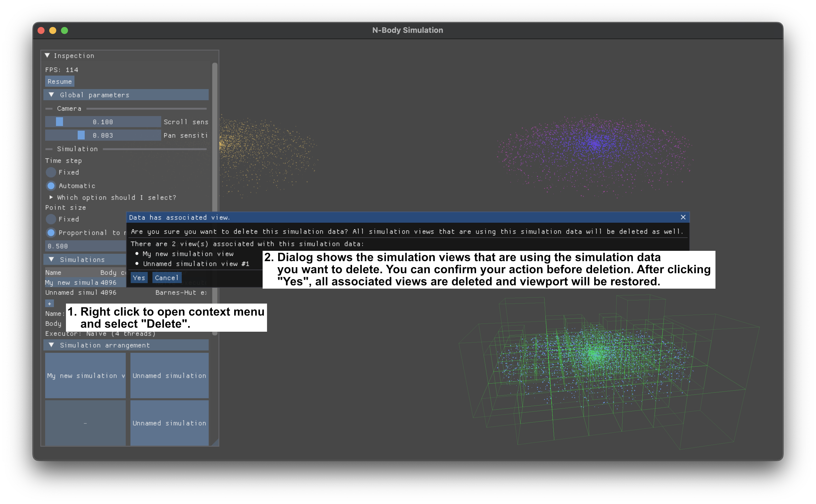Viewport: 816px width, 504px height.
Task: Select Fixed point size radio button
Action: pyautogui.click(x=51, y=219)
